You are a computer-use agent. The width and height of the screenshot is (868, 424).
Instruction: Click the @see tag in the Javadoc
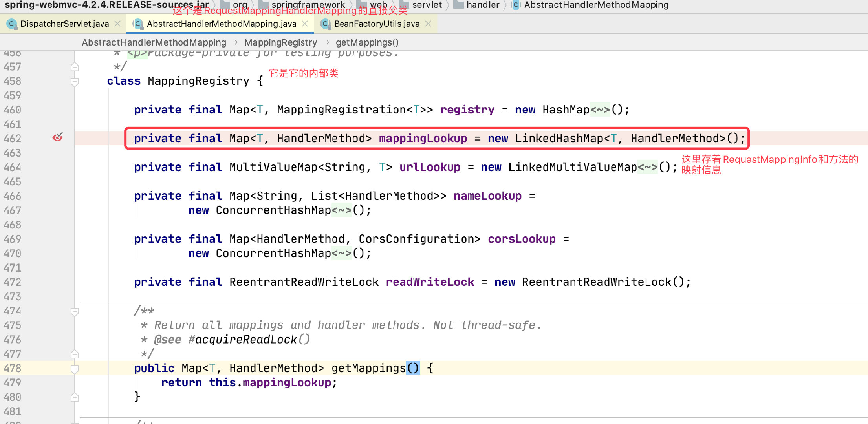coord(168,340)
